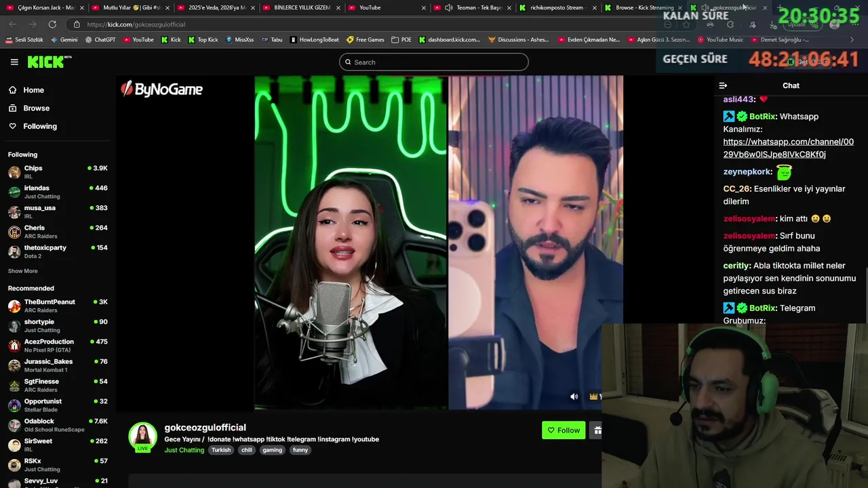Click the Follow button
The image size is (868, 488).
[564, 430]
